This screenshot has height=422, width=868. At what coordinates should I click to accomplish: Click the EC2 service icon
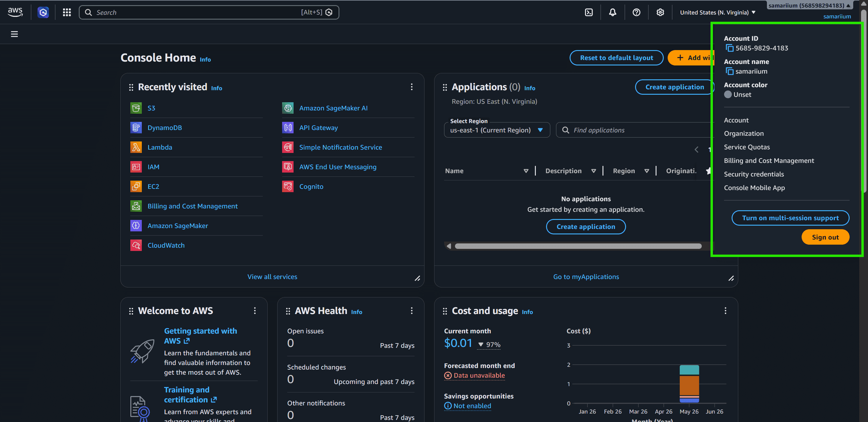pyautogui.click(x=136, y=186)
